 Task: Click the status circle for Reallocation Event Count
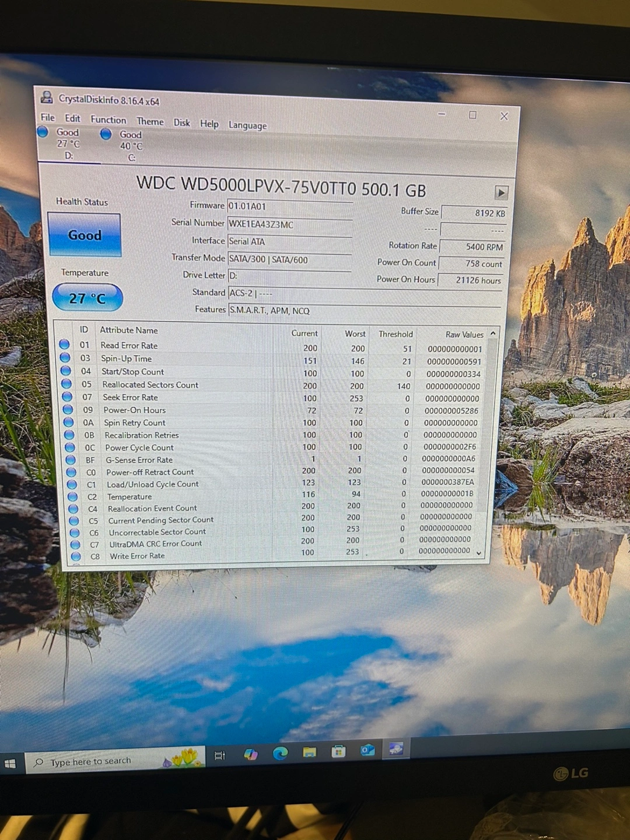pos(73,509)
